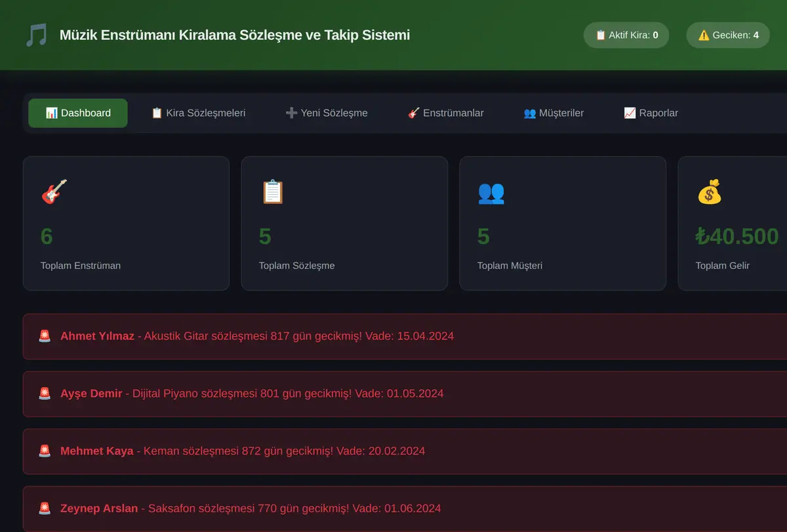Click the Vade: 15.04.2024 due date

(x=409, y=336)
